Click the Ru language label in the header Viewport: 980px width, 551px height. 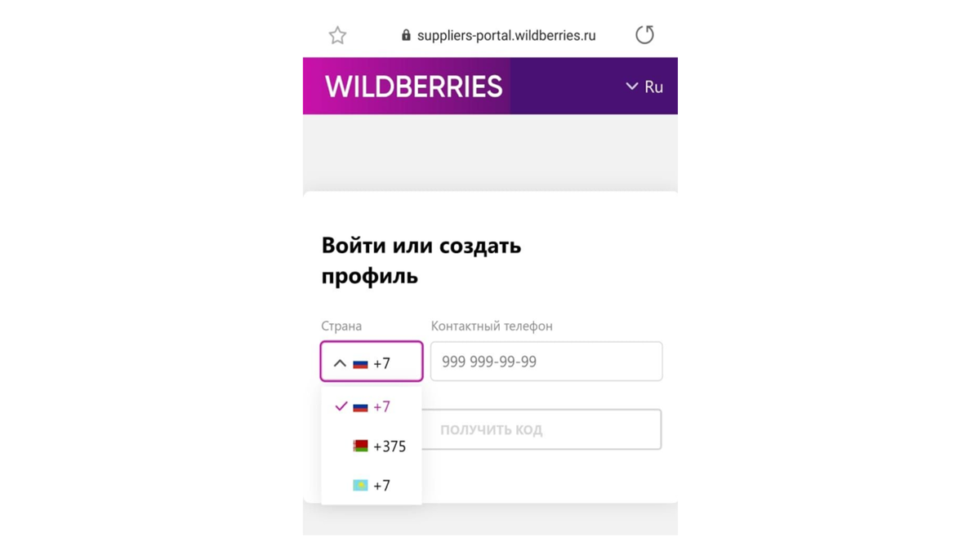point(656,86)
